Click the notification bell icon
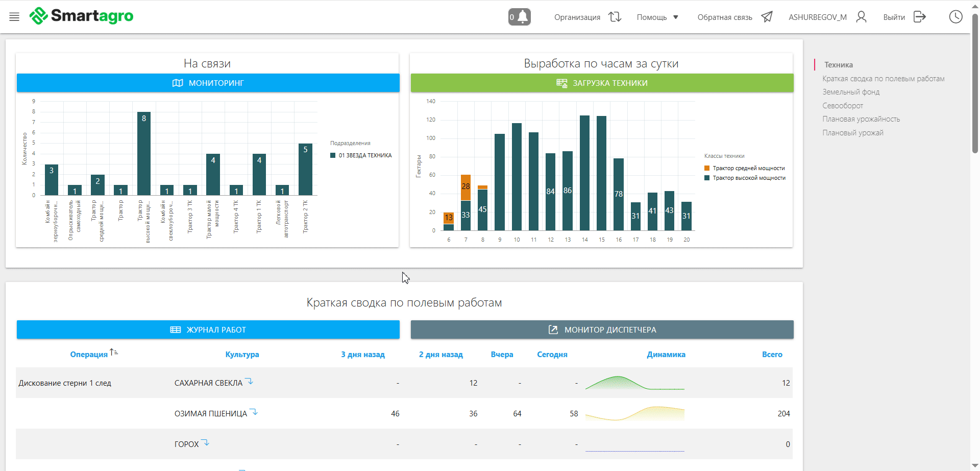 coord(520,17)
